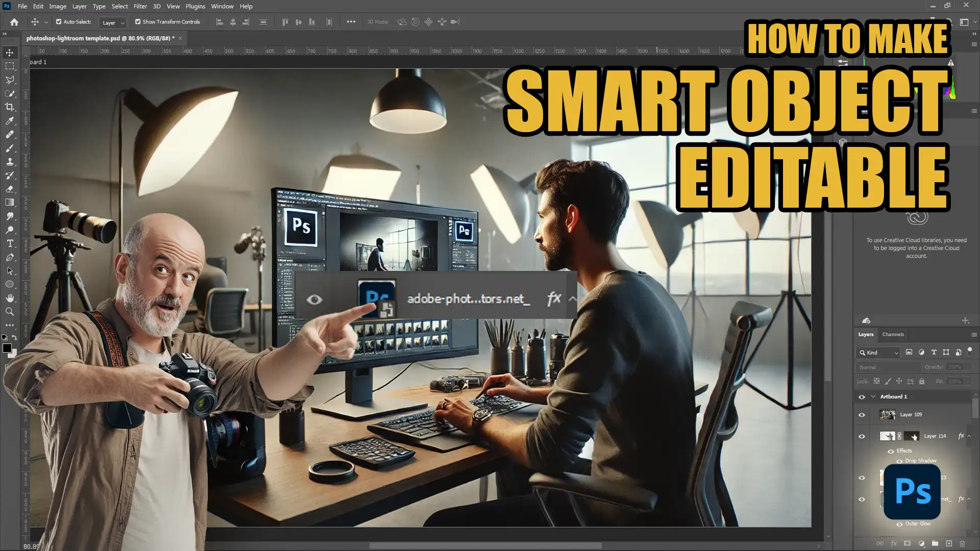
Task: Select the Clone Stamp tool
Action: click(10, 162)
